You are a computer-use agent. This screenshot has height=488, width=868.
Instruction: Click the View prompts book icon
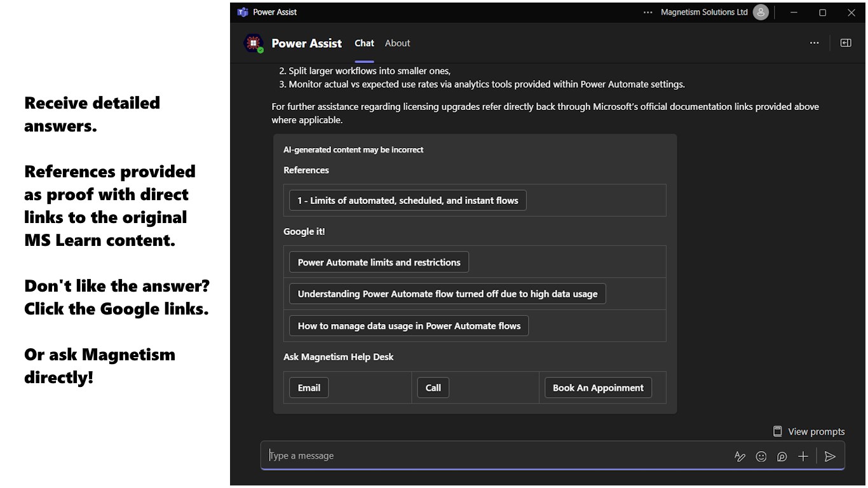click(777, 431)
